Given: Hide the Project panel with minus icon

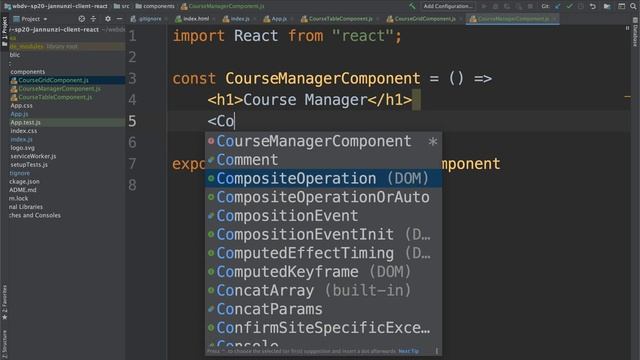Looking at the screenshot, I should [119, 19].
